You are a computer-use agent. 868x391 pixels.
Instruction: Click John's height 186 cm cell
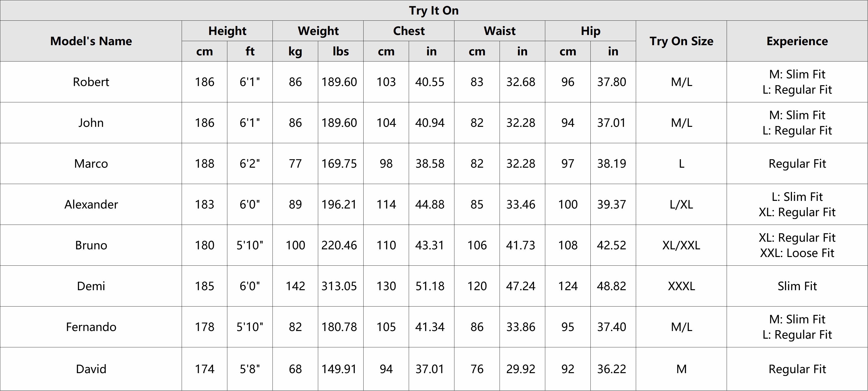pos(205,123)
